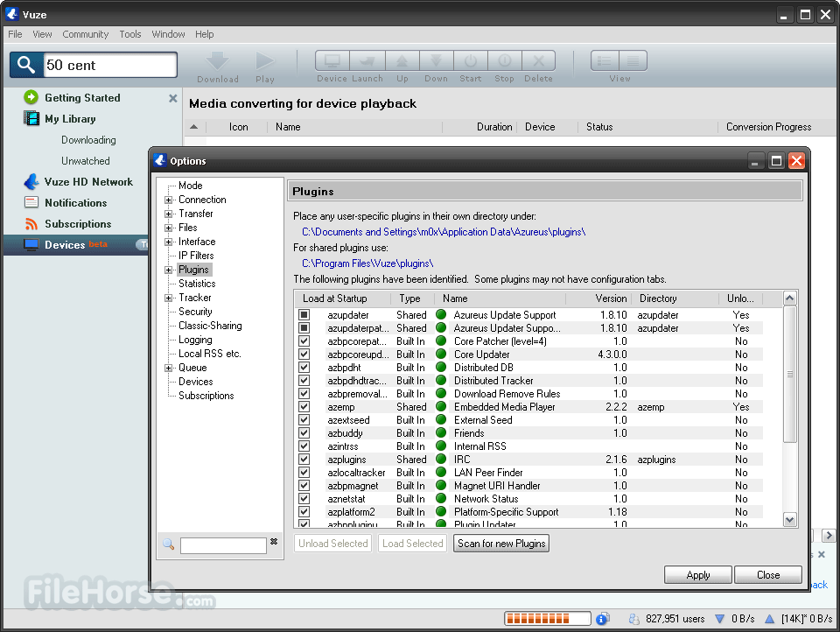840x632 pixels.
Task: Click the options filter search field
Action: (223, 545)
